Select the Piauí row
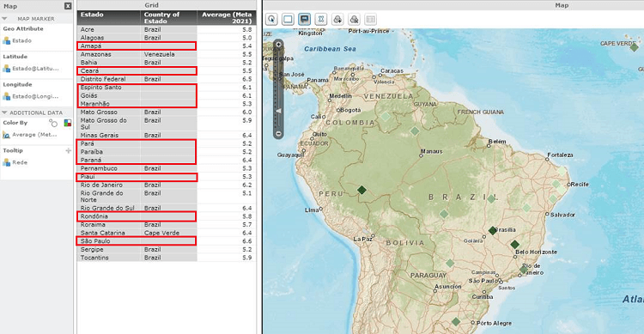Viewport: 644px width, 334px height. point(167,177)
